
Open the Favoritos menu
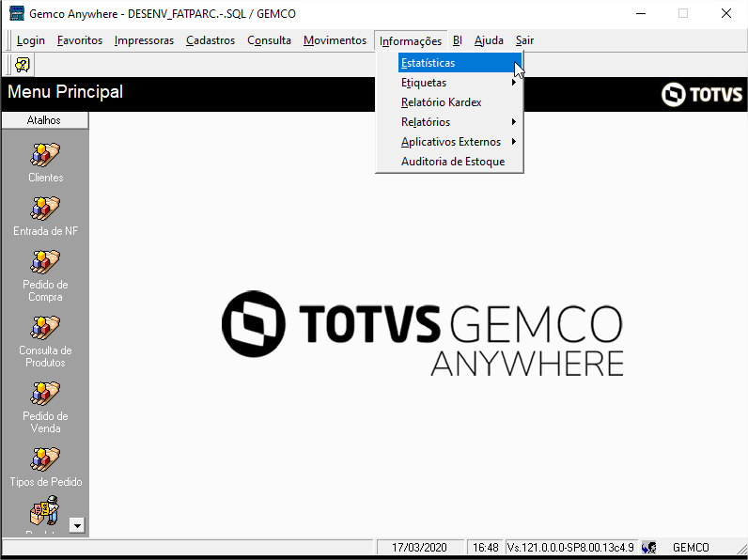[80, 40]
